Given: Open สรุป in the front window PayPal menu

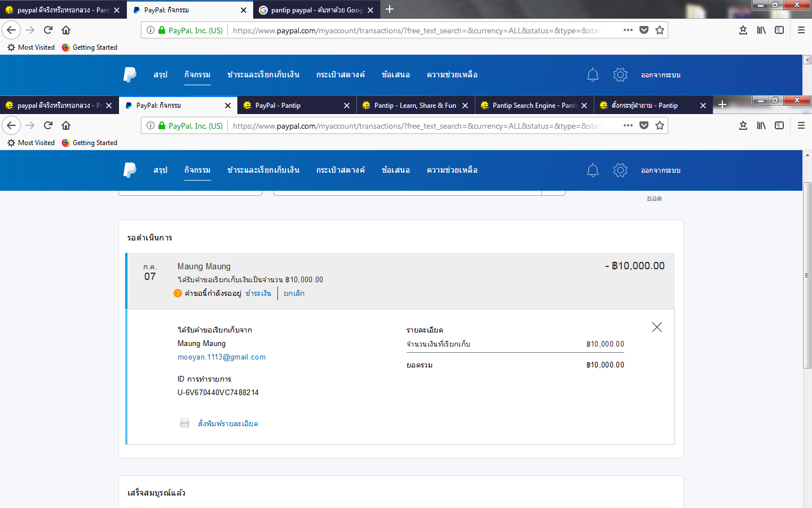Looking at the screenshot, I should tap(161, 170).
